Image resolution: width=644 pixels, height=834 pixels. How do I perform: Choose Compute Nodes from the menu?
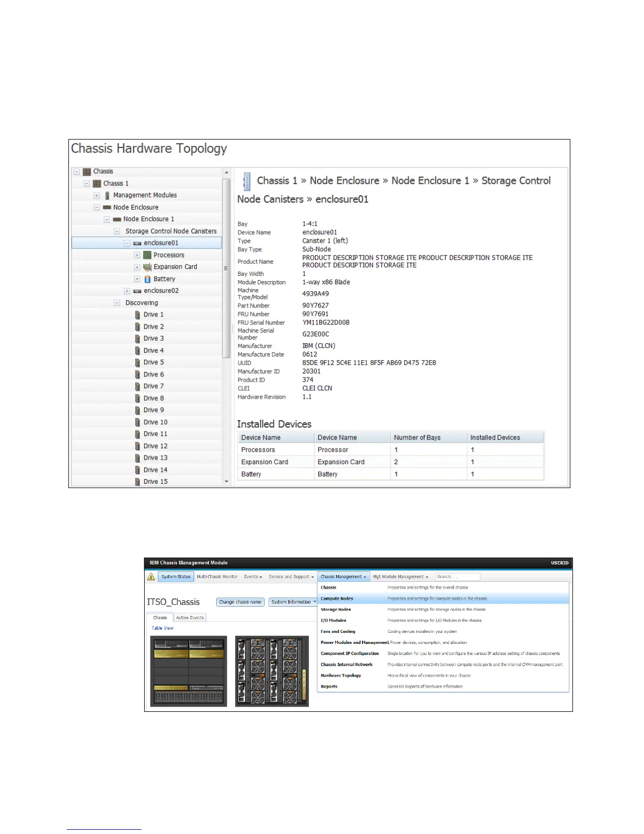click(444, 599)
